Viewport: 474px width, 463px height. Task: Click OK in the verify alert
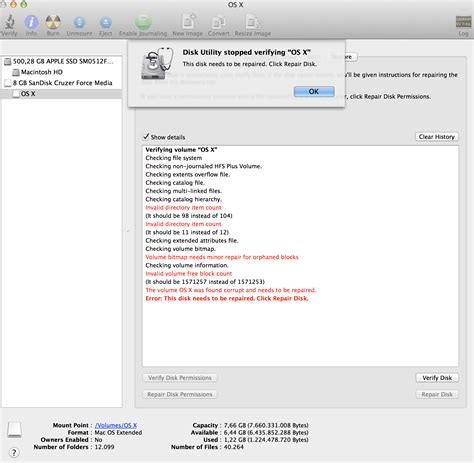[314, 92]
